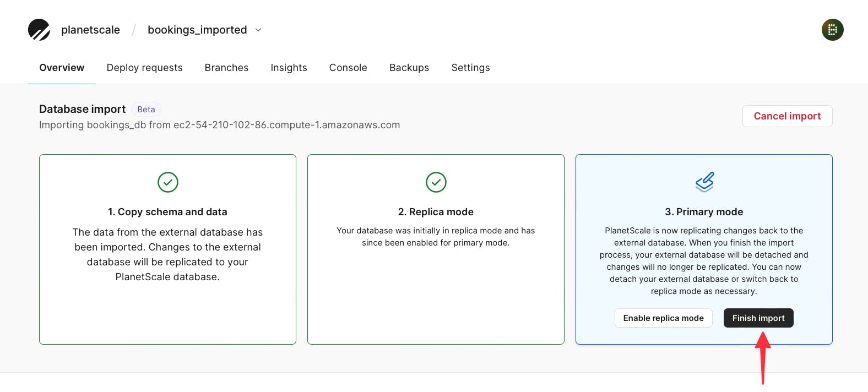This screenshot has width=868, height=392.
Task: Select the Overview tab
Action: pos(62,68)
